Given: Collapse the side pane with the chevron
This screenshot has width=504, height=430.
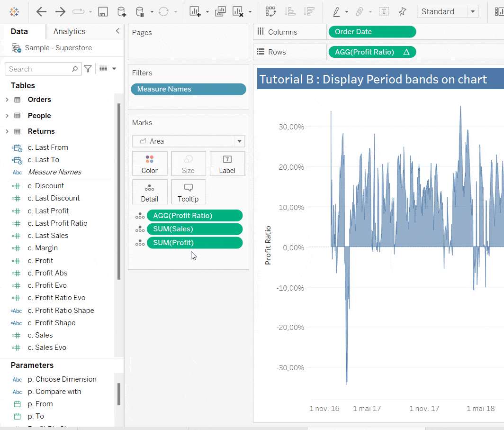Looking at the screenshot, I should pos(117,31).
